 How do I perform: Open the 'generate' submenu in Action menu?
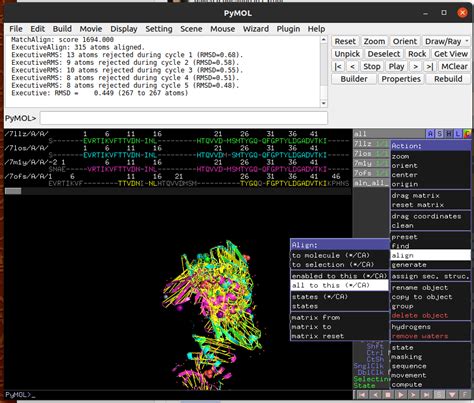coord(430,265)
